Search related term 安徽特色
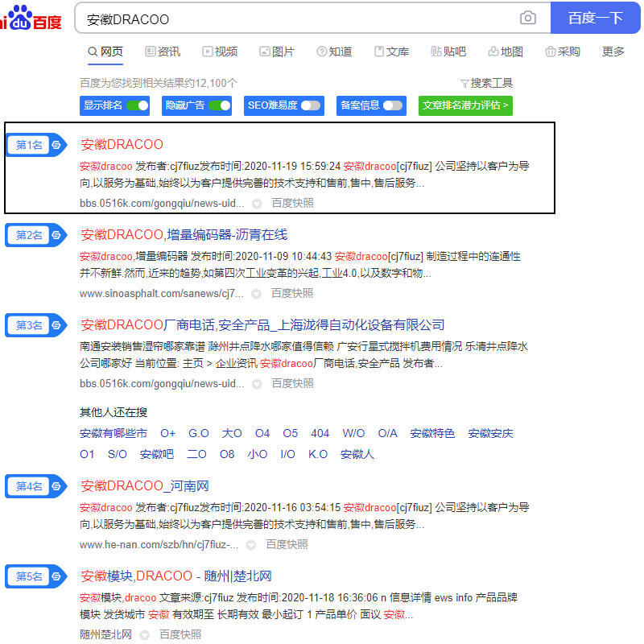Viewport: 644px width, 644px height. (432, 434)
